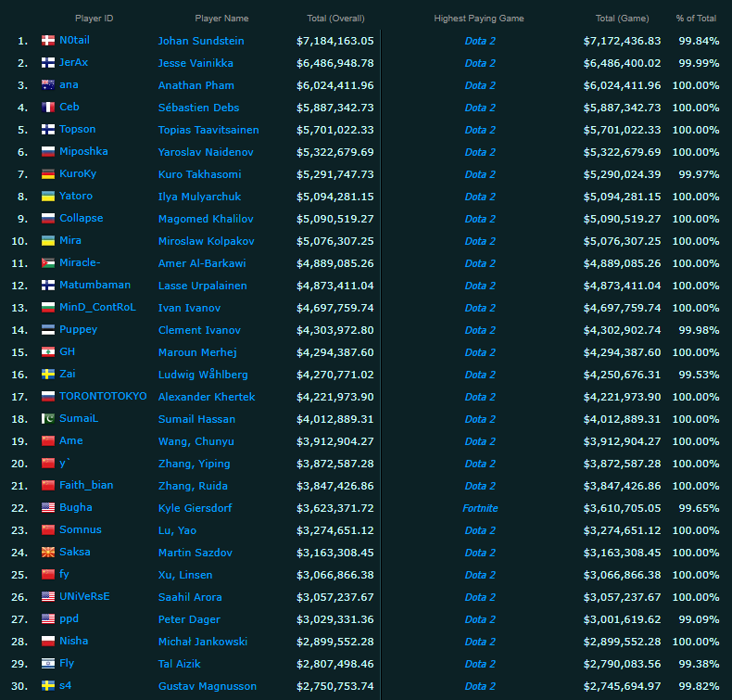Click the Russia flag beside Collapse
This screenshot has height=700, width=732.
(x=48, y=219)
